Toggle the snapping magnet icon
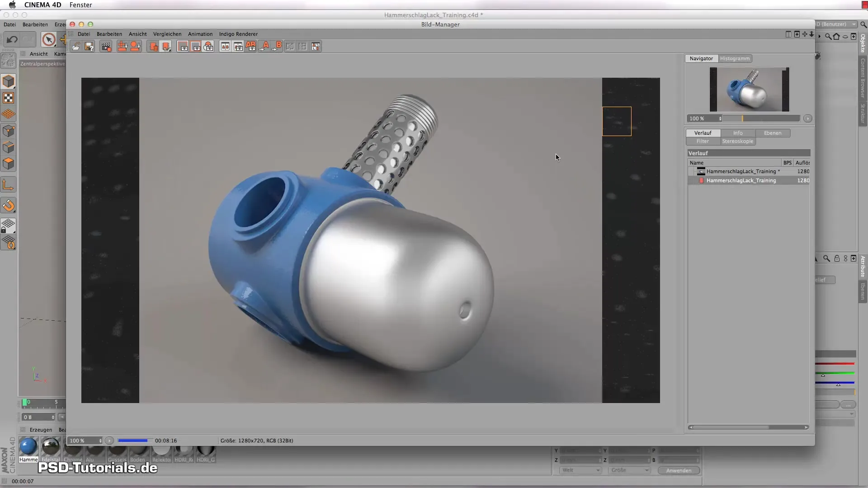The height and width of the screenshot is (488, 868). click(9, 206)
